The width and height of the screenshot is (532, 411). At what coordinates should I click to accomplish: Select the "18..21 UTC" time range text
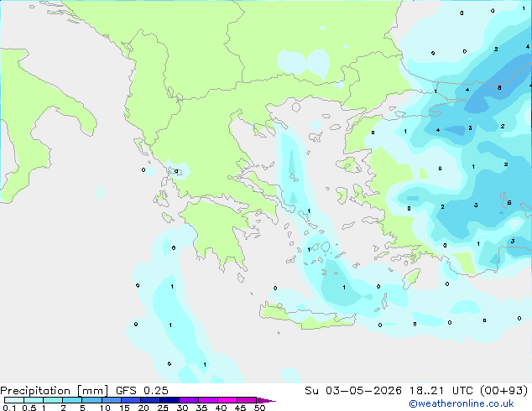(x=441, y=391)
